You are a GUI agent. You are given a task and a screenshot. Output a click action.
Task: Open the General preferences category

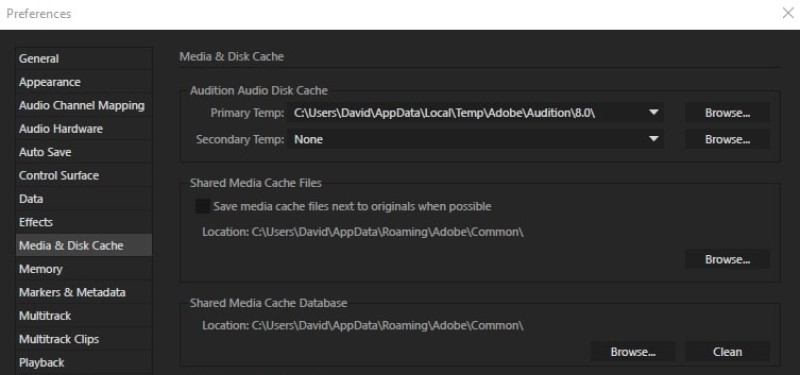(84, 59)
